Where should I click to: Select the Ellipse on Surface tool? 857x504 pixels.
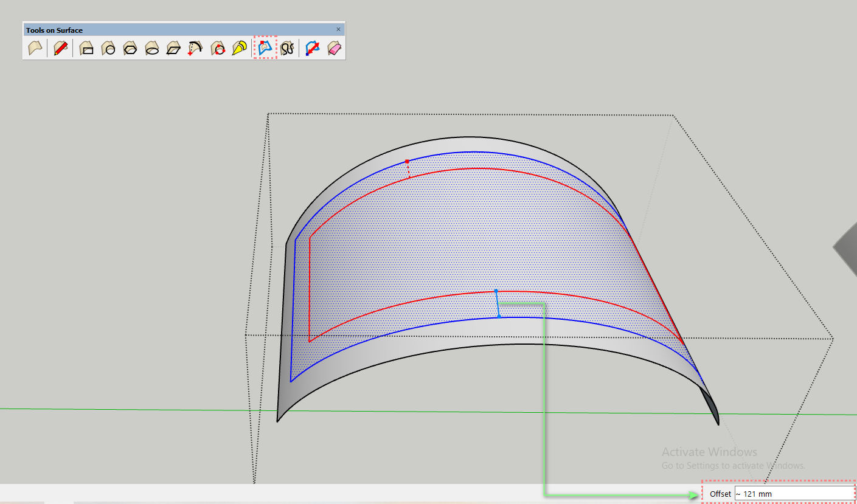(151, 49)
